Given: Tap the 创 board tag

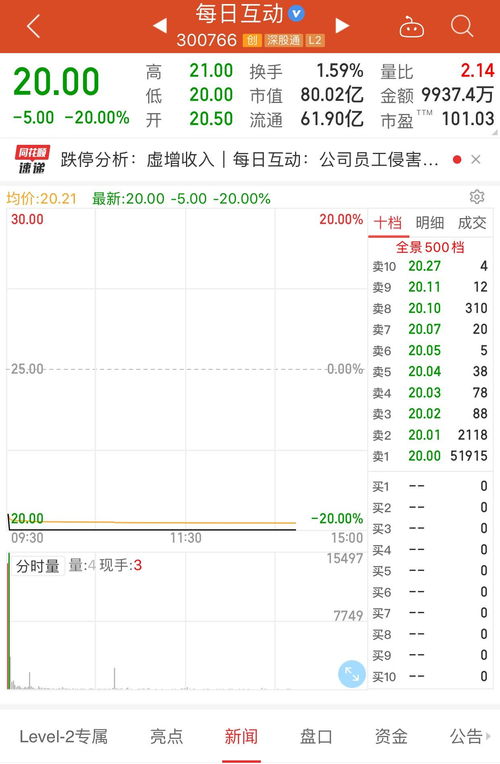Looking at the screenshot, I should click(x=251, y=40).
